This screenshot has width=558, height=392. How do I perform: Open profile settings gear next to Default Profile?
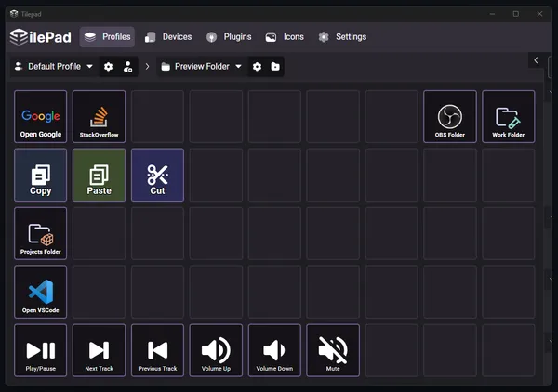click(108, 67)
